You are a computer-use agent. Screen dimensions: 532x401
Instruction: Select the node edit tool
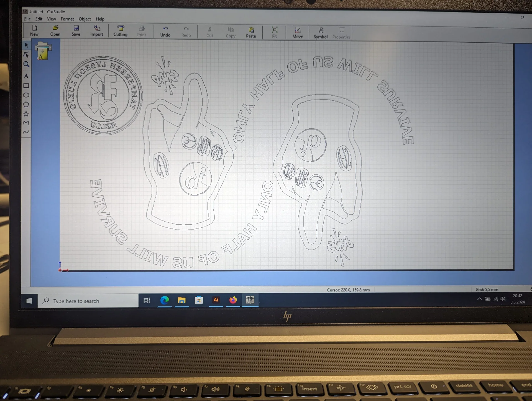tap(26, 55)
